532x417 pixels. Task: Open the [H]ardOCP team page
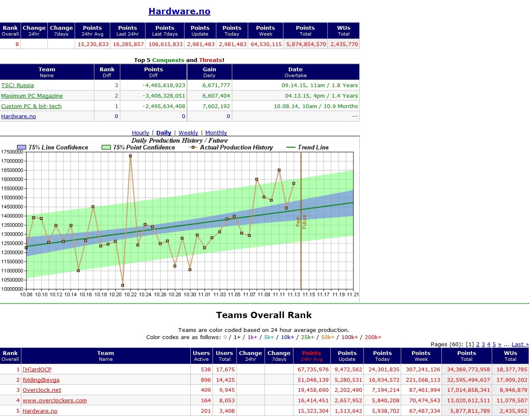(x=37, y=369)
